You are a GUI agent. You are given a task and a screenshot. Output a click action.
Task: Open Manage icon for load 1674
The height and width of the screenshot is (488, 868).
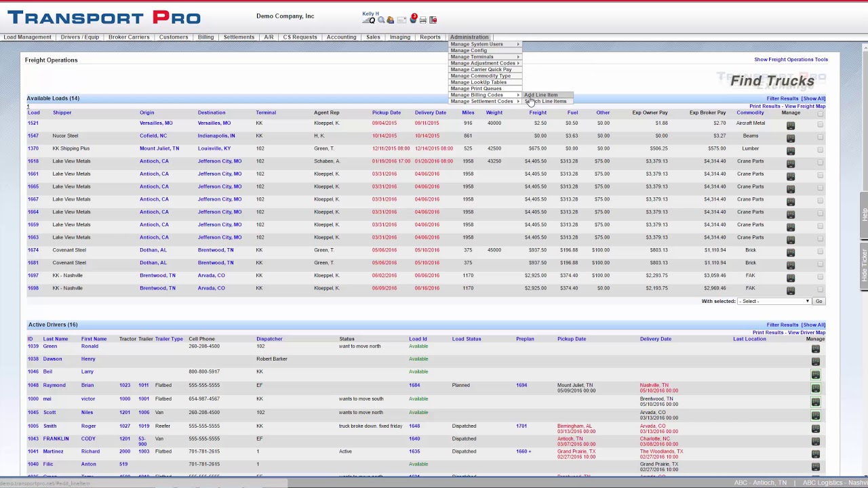point(791,252)
